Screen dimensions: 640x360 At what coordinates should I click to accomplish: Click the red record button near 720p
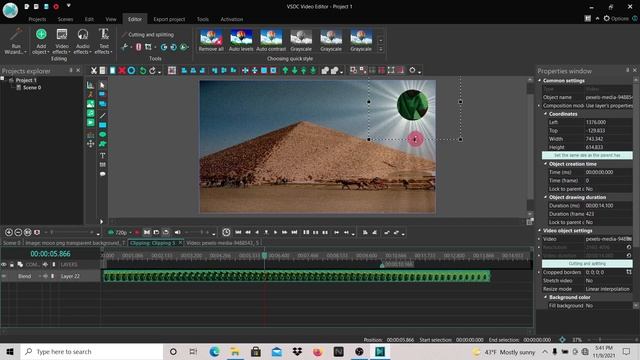137,232
